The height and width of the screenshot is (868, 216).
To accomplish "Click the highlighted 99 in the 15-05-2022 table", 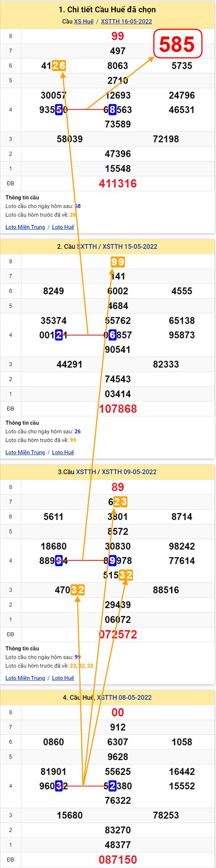I will click(117, 262).
